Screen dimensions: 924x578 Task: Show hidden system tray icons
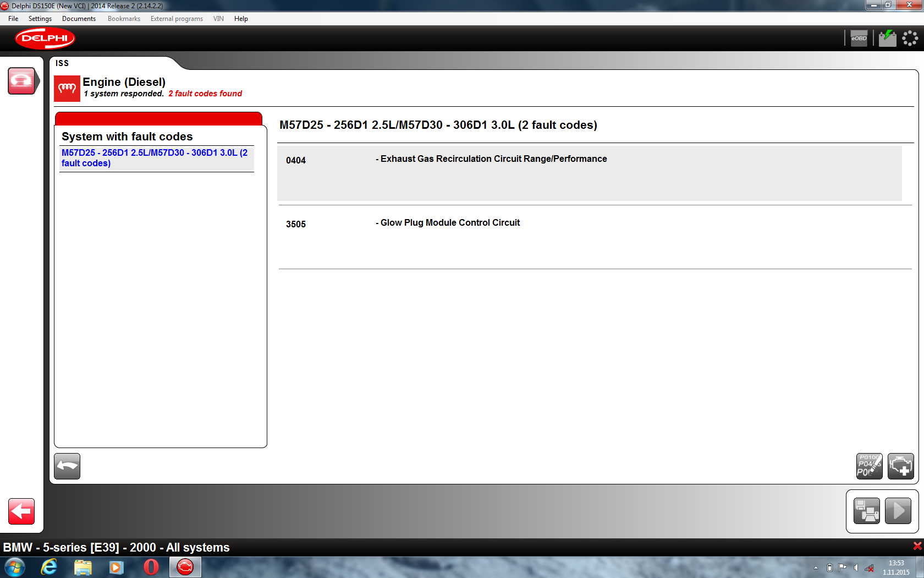click(816, 568)
